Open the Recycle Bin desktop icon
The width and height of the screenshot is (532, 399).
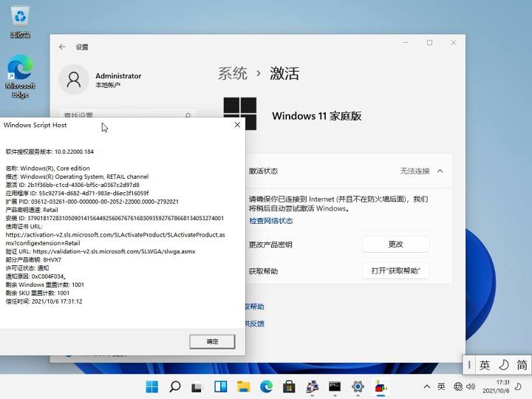click(x=21, y=22)
